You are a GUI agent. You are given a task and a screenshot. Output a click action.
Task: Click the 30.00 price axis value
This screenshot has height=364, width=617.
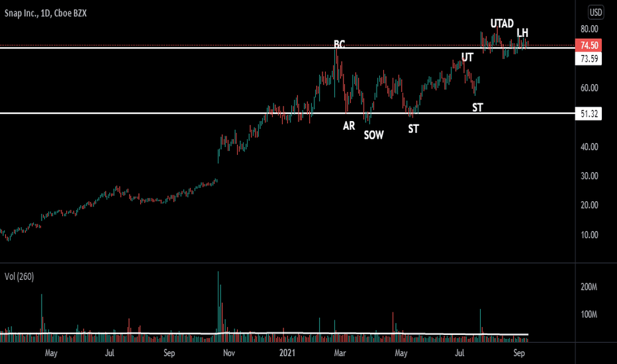(x=589, y=176)
